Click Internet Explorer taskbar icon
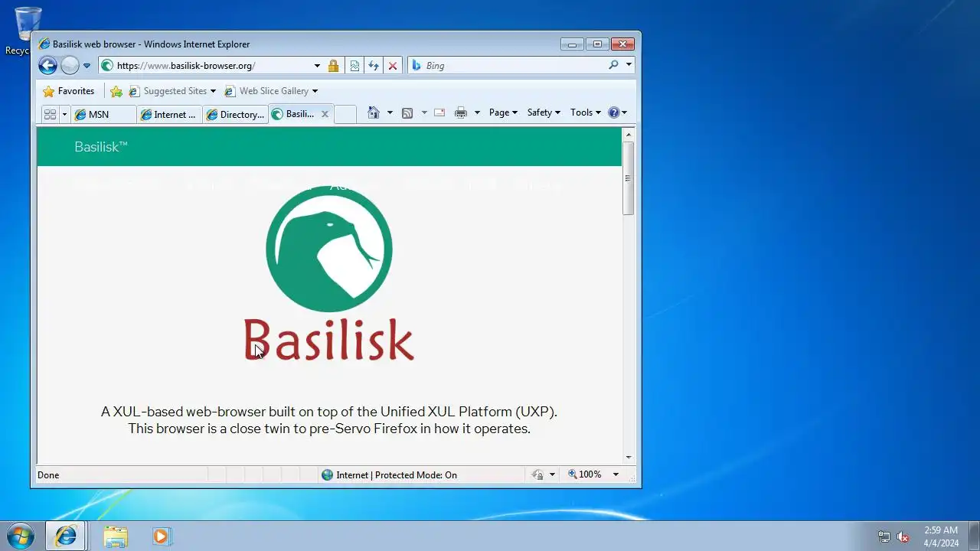The width and height of the screenshot is (980, 551). (66, 536)
